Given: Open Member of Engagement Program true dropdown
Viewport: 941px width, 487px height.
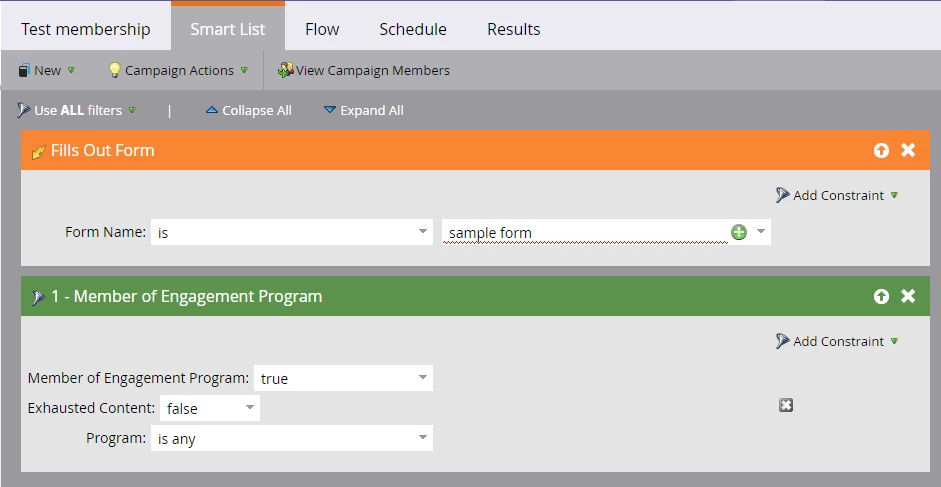Looking at the screenshot, I should point(343,378).
